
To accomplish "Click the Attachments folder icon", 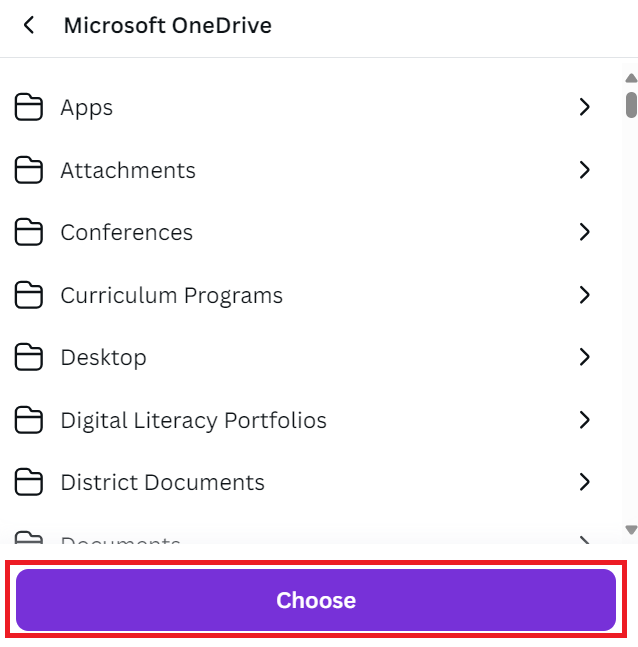I will click(x=28, y=170).
